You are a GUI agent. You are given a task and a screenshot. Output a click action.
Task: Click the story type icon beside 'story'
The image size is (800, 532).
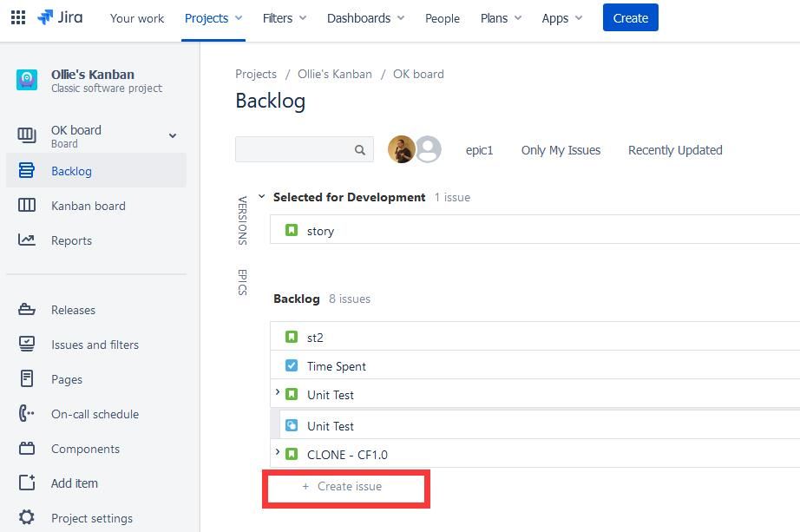[x=292, y=230]
